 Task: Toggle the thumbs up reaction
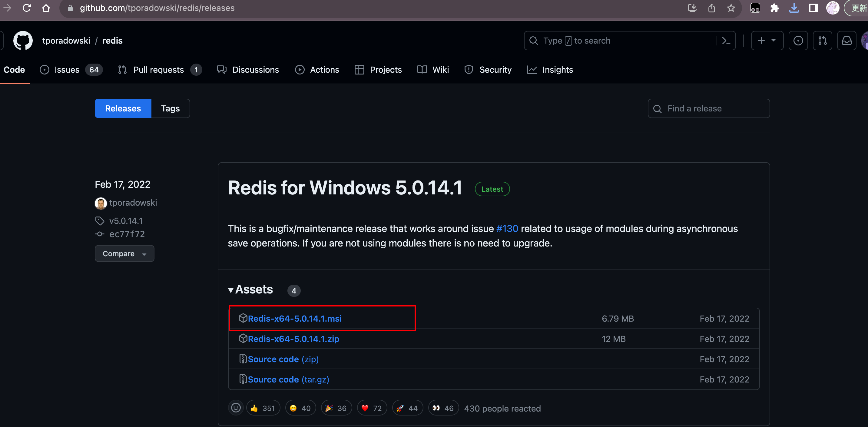(263, 408)
